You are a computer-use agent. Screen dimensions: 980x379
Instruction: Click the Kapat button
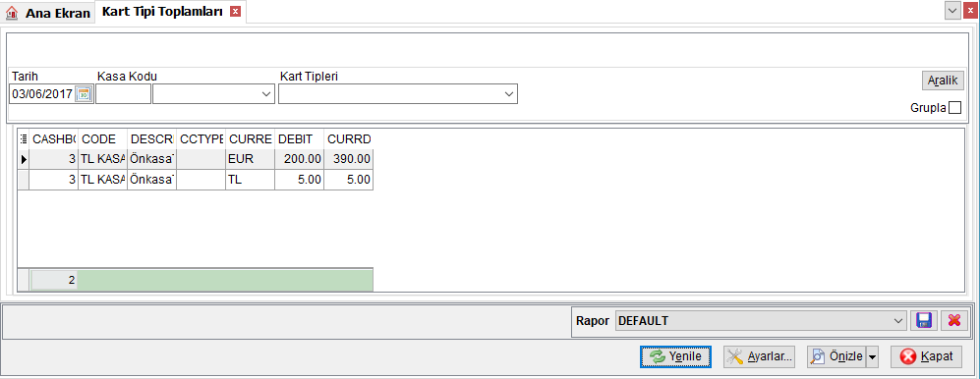tap(926, 357)
